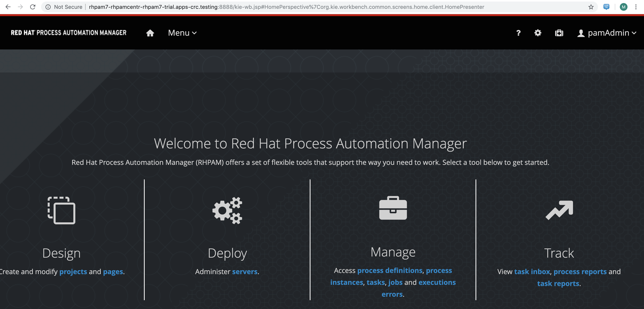The width and height of the screenshot is (644, 309).
Task: Click the Design heading
Action: click(61, 253)
